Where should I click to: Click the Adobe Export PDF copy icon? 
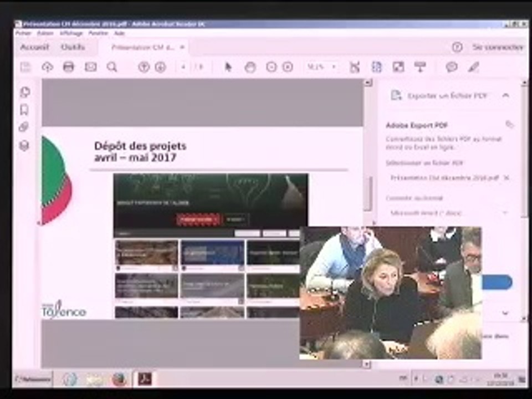[x=509, y=124]
